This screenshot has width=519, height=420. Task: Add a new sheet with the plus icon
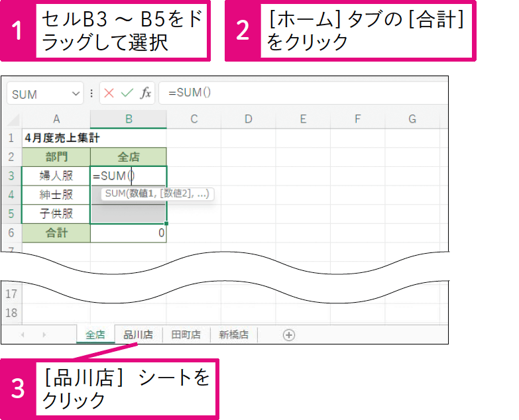pyautogui.click(x=289, y=335)
